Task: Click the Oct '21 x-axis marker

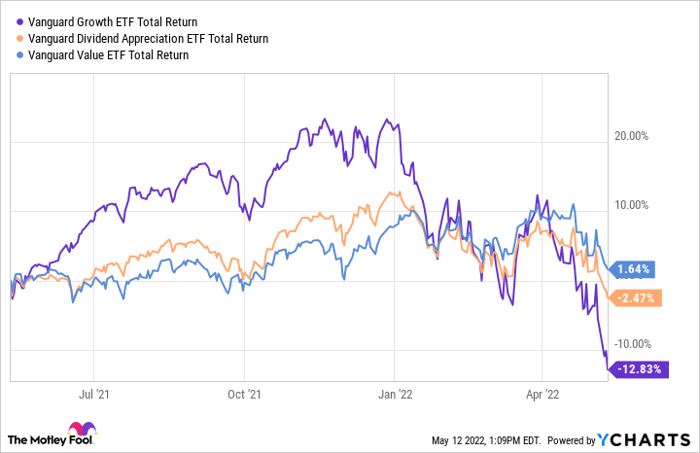Action: point(244,395)
